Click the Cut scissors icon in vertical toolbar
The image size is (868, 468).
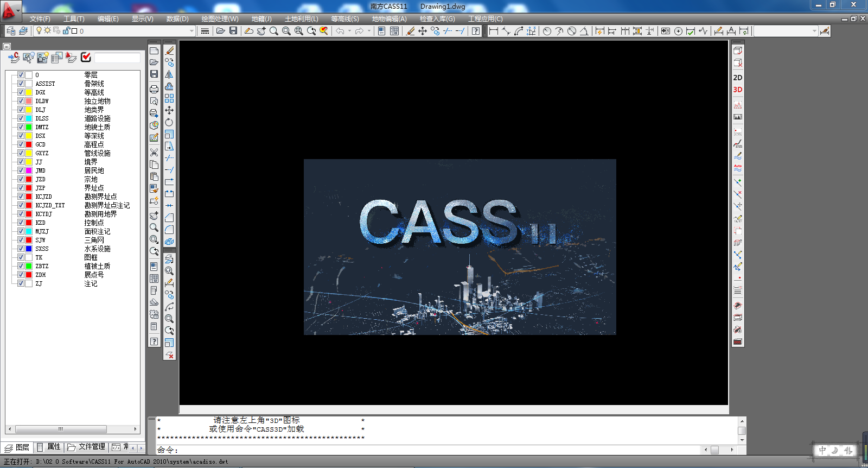pos(154,153)
